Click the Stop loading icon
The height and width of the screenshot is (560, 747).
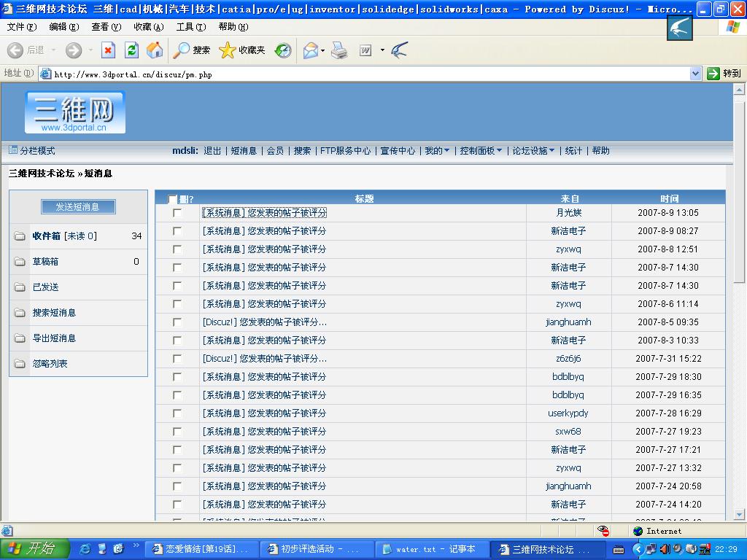[x=108, y=50]
